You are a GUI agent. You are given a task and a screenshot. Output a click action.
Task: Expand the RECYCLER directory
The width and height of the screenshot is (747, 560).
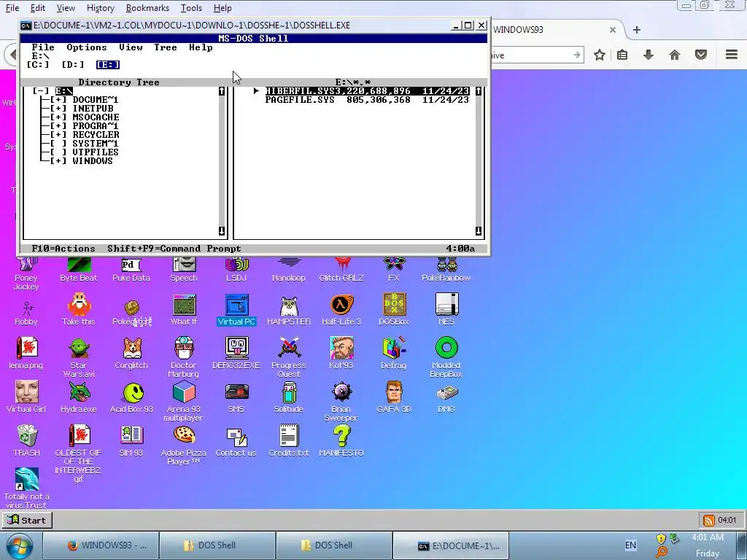click(58, 135)
